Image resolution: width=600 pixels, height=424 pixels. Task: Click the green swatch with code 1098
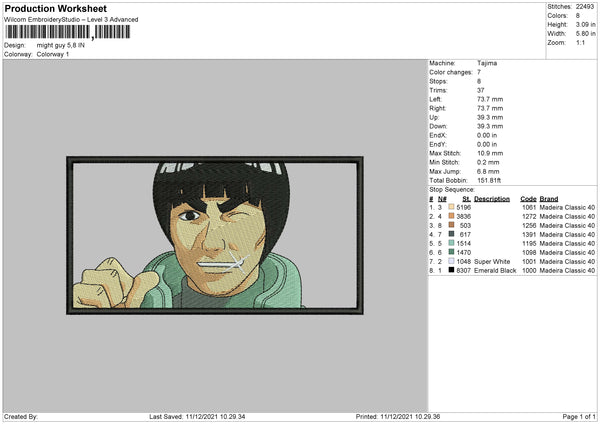[x=452, y=252]
